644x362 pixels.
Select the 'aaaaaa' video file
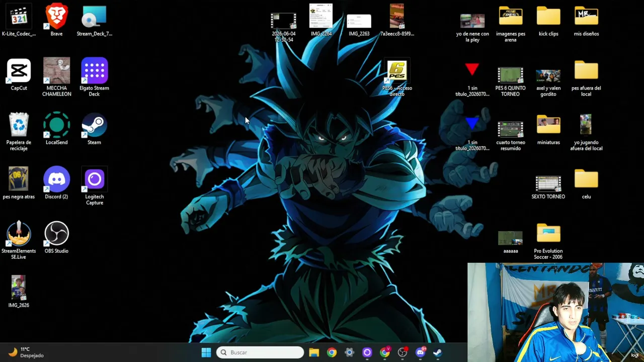point(511,242)
